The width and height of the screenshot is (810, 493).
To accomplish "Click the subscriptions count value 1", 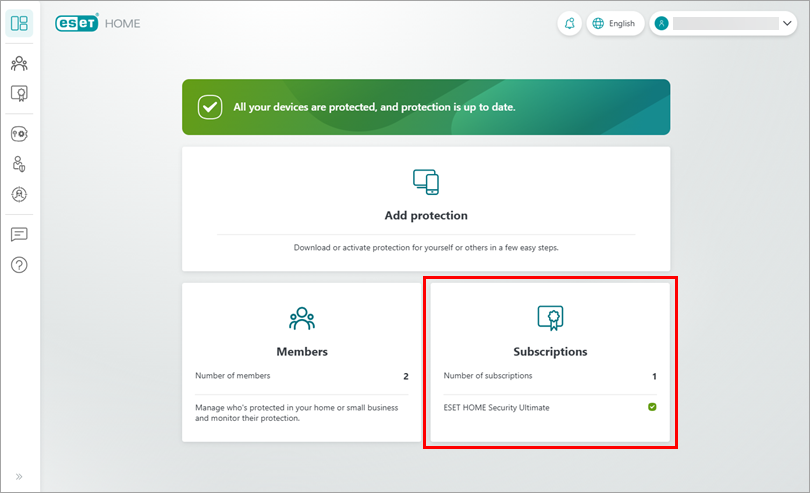I will coord(654,376).
